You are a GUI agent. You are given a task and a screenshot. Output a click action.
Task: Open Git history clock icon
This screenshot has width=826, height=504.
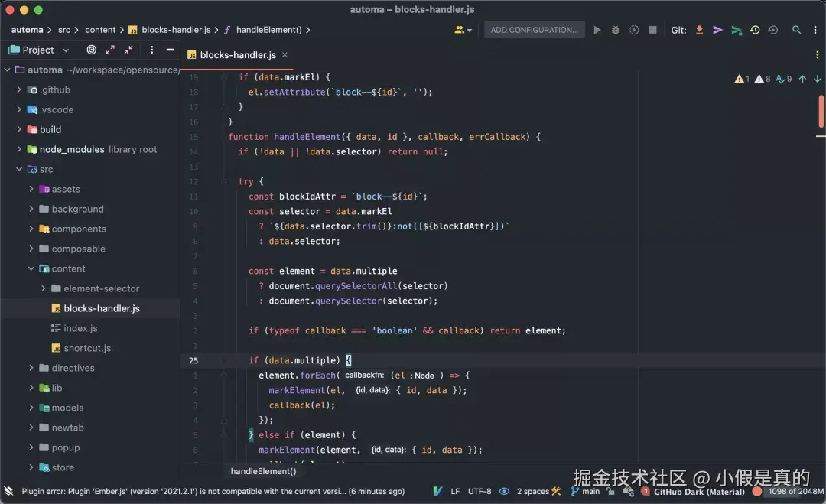755,30
